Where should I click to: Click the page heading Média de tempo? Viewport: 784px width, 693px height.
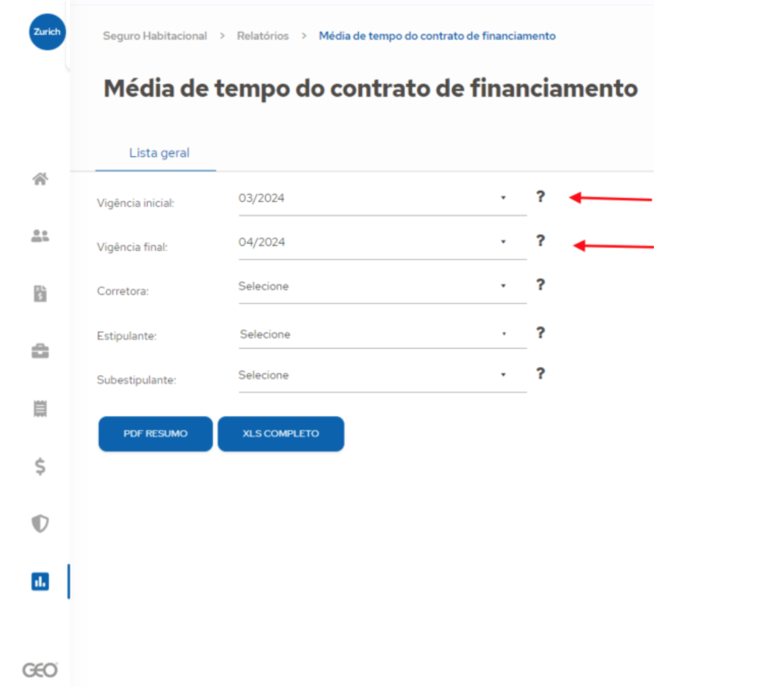pyautogui.click(x=371, y=88)
